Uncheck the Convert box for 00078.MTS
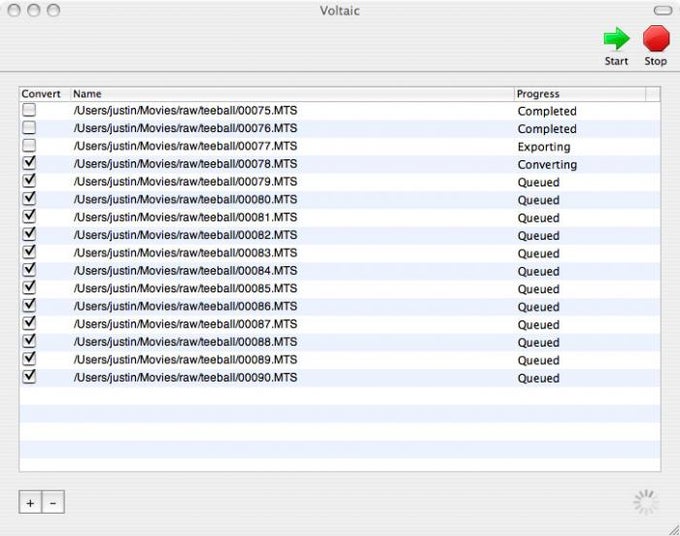The width and height of the screenshot is (680, 536). click(x=29, y=163)
